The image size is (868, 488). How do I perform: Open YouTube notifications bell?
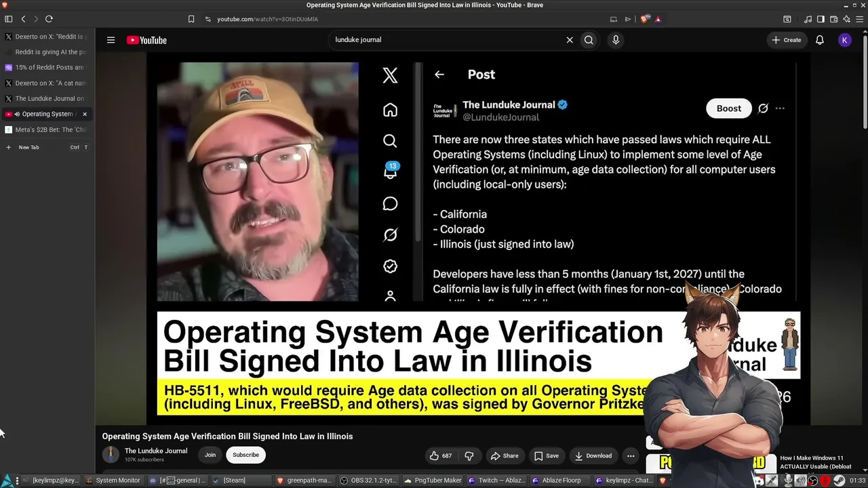(x=820, y=40)
